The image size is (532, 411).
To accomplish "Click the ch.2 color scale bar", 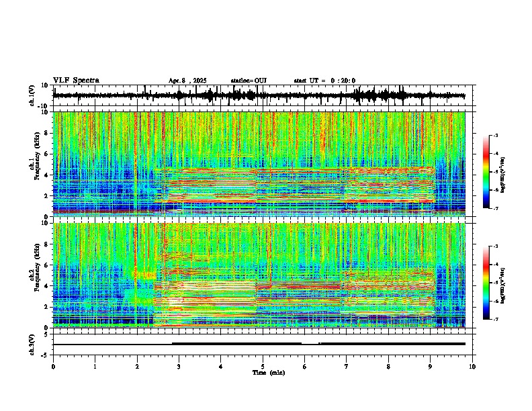I will 486,283.
